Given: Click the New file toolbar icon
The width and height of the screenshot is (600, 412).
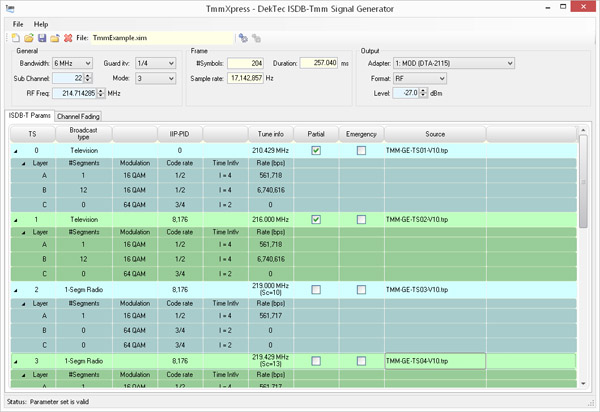Looking at the screenshot, I should (16, 38).
